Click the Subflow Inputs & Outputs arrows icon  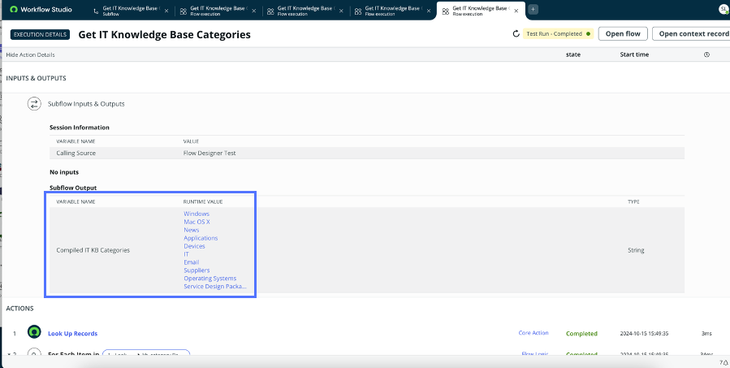(x=34, y=104)
